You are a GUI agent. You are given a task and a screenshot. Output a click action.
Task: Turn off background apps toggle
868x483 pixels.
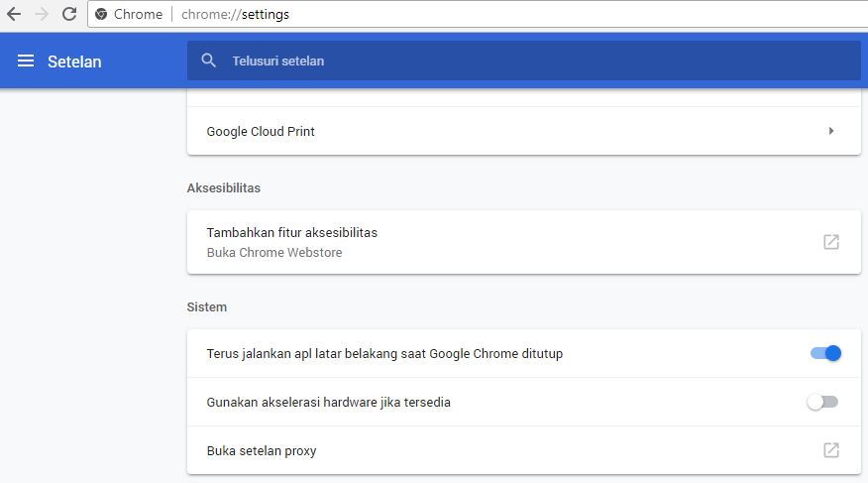[824, 353]
